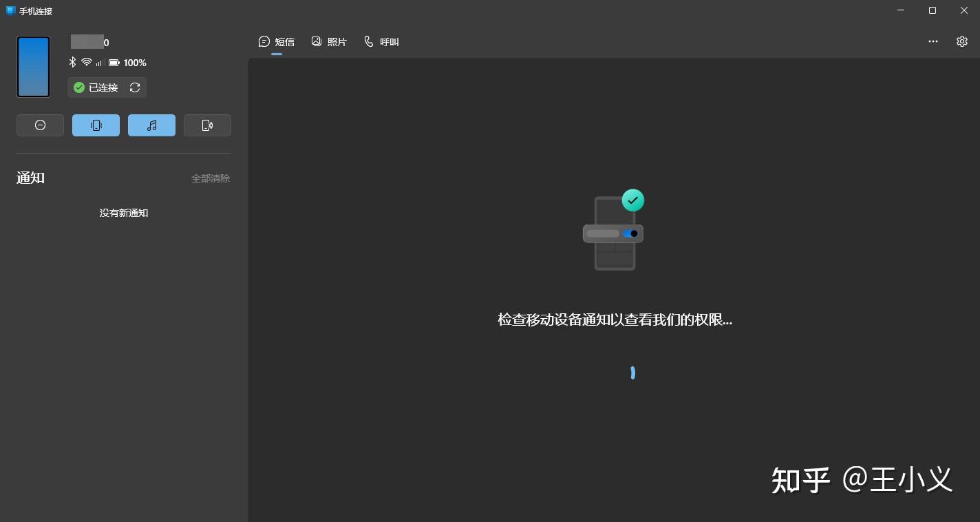Open the 短信 messages tab

[x=277, y=42]
